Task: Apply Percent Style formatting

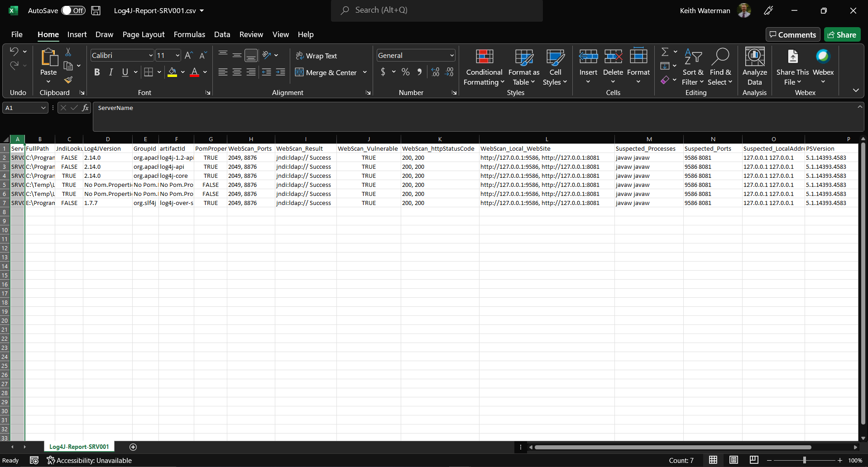Action: pos(406,72)
